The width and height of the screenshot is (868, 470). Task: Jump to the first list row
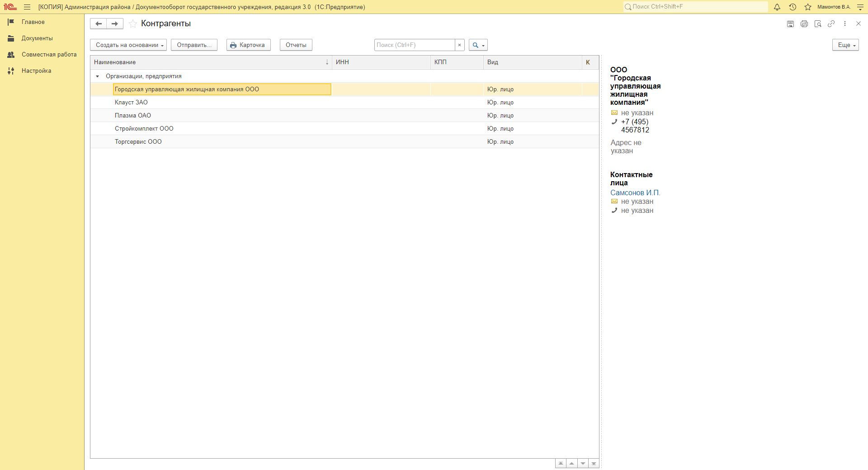pyautogui.click(x=561, y=463)
